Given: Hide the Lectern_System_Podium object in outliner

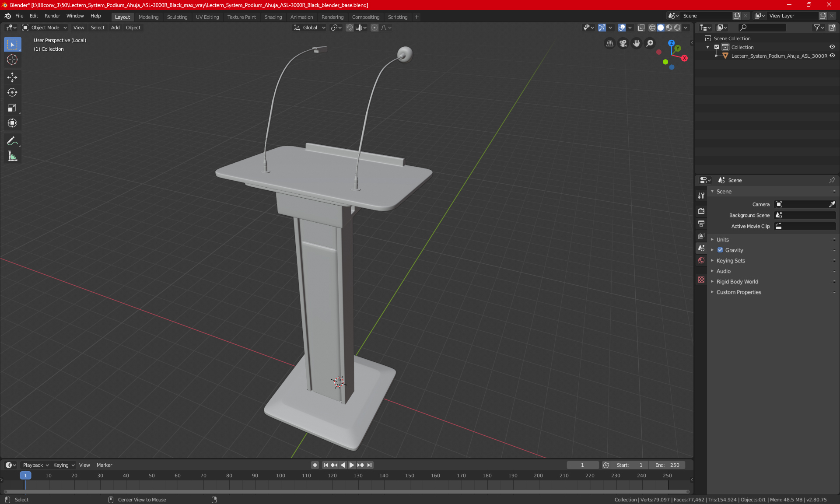Looking at the screenshot, I should tap(832, 56).
